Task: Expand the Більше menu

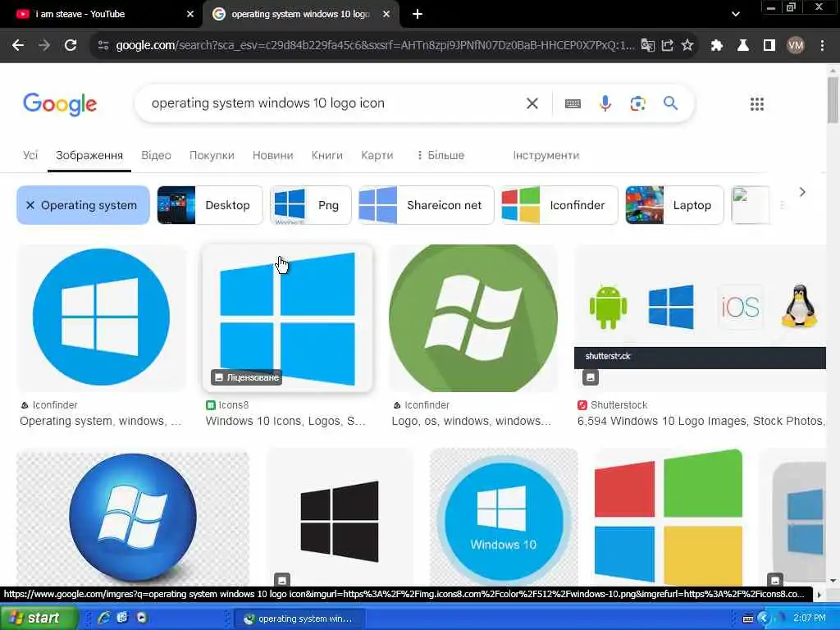Action: pyautogui.click(x=441, y=155)
